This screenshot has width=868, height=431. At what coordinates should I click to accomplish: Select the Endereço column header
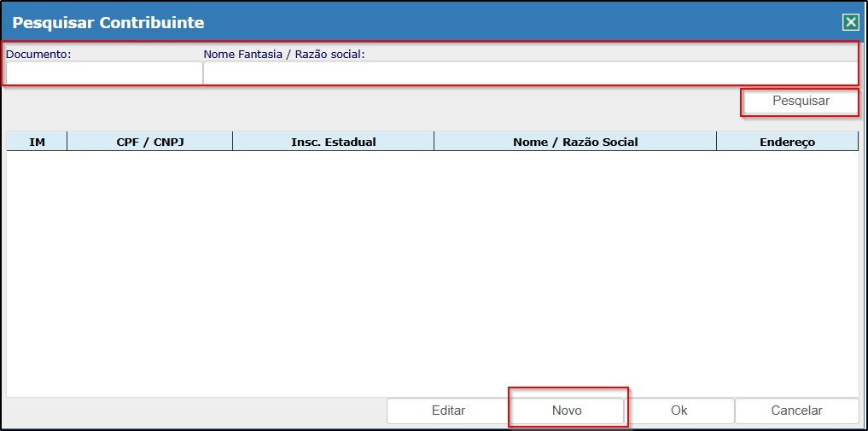pyautogui.click(x=787, y=142)
